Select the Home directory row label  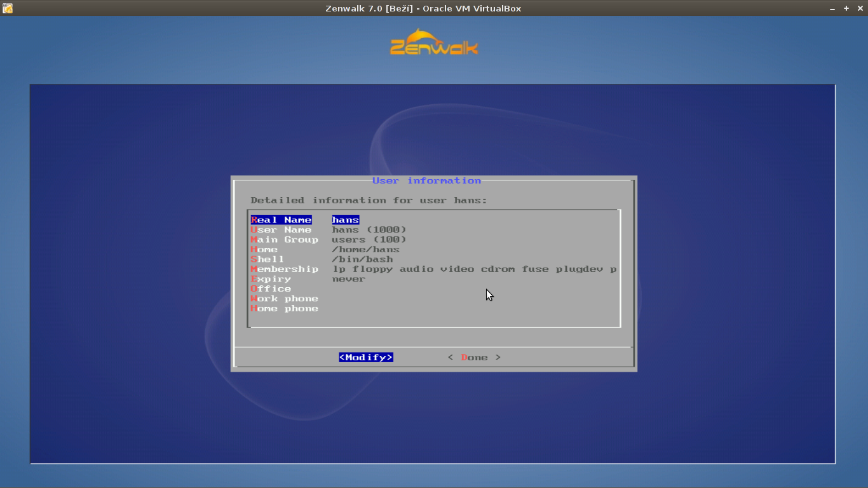tap(264, 250)
